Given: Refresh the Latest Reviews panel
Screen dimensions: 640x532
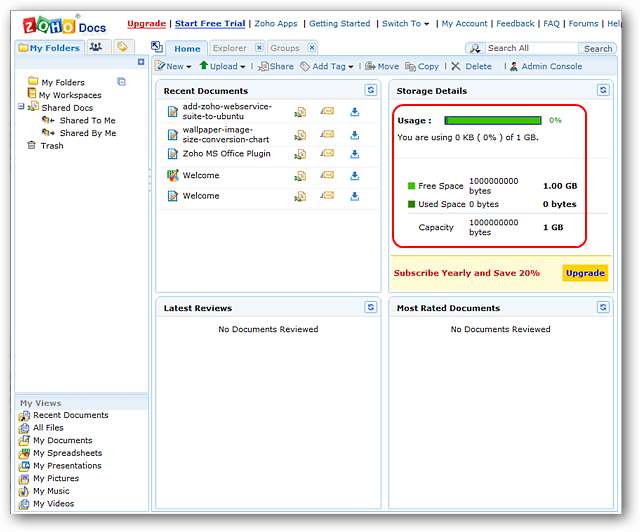Looking at the screenshot, I should point(370,308).
